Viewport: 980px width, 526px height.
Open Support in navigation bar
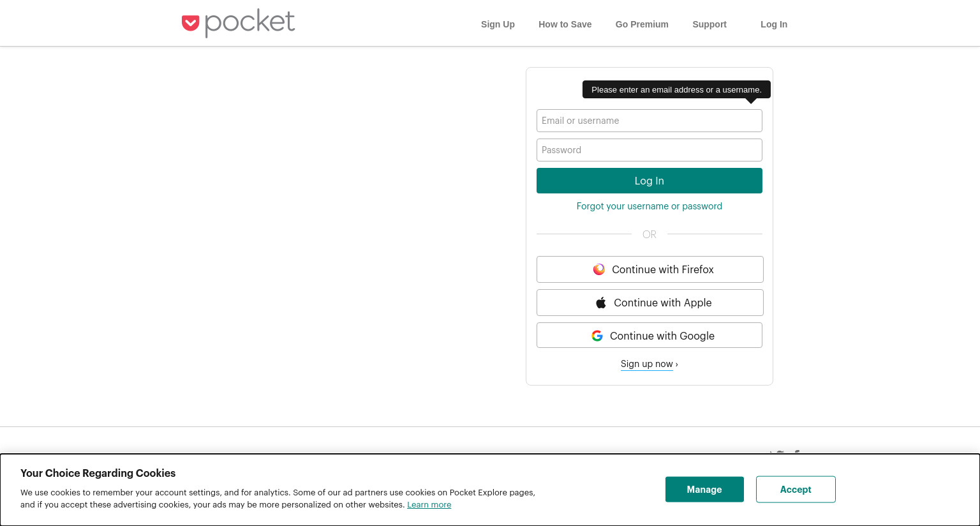tap(709, 24)
